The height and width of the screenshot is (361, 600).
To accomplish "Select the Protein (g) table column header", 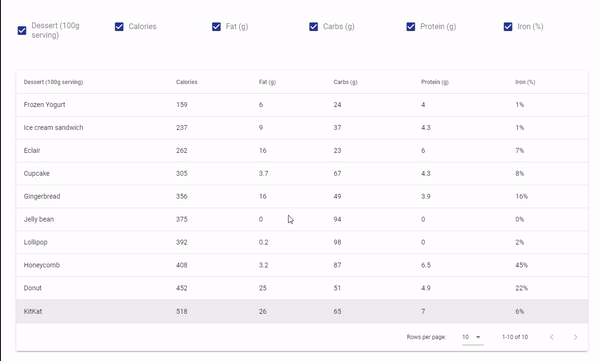I will click(x=435, y=82).
